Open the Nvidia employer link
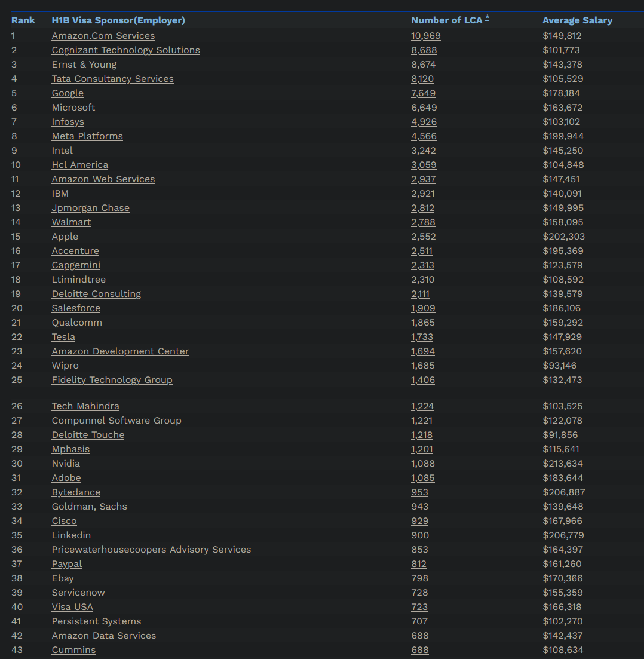644x659 pixels. click(66, 464)
